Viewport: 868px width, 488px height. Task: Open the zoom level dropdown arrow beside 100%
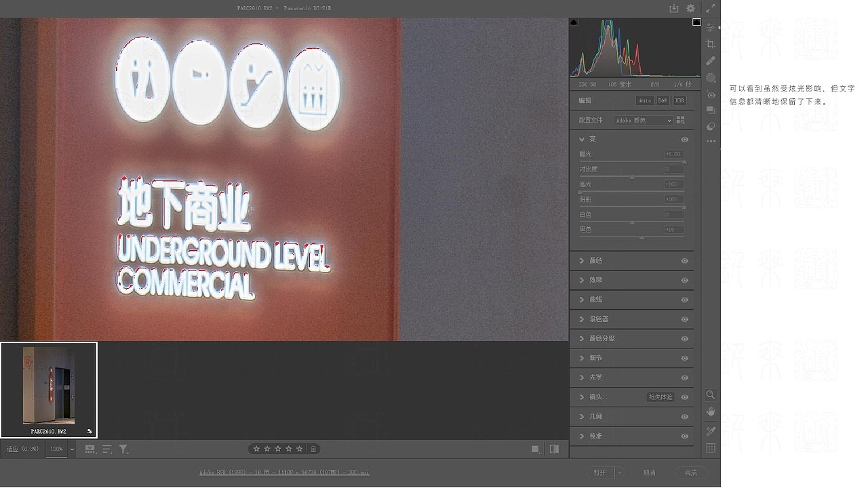[x=71, y=449]
